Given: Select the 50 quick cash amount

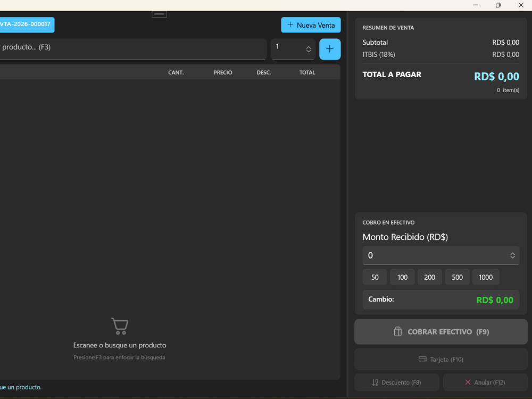Looking at the screenshot, I should (375, 277).
